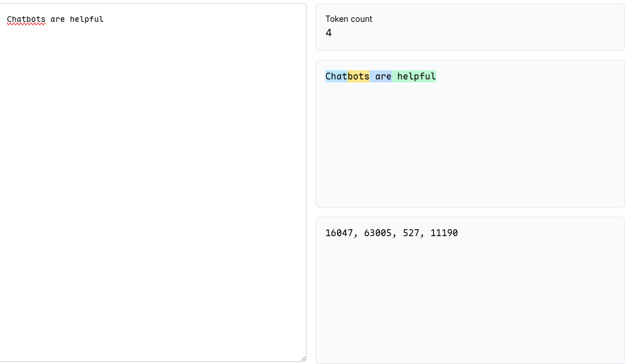Select the green ' helpful' token highlight
This screenshot has height=364, width=627.
pyautogui.click(x=414, y=77)
